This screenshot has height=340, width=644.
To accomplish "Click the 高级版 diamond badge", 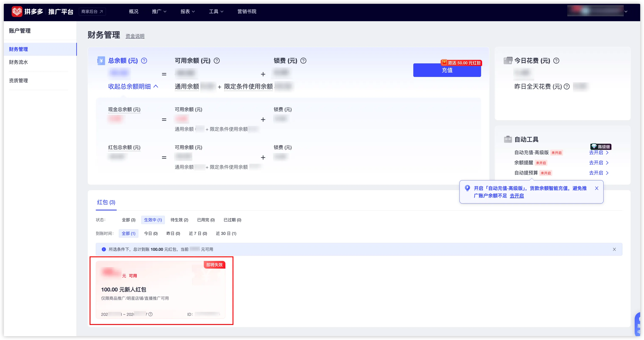I will [601, 147].
